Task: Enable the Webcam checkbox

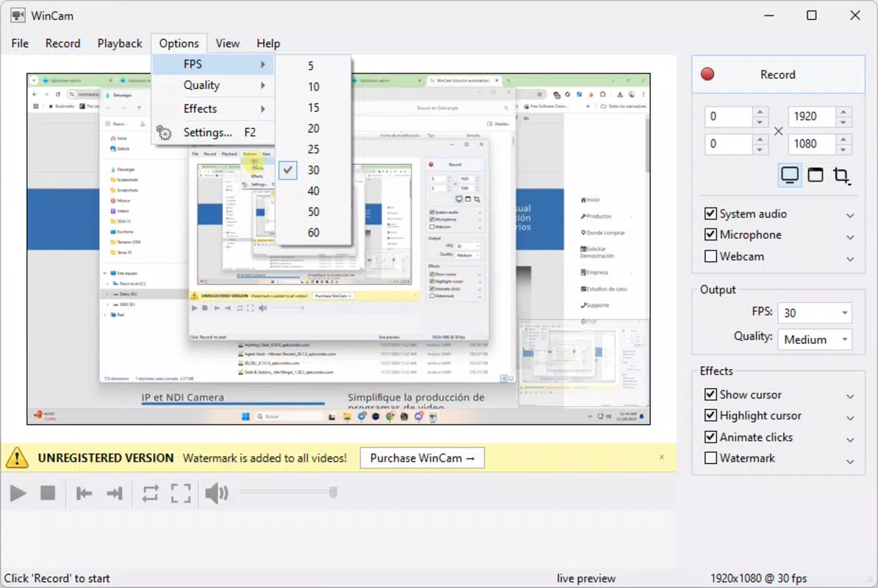Action: [710, 257]
